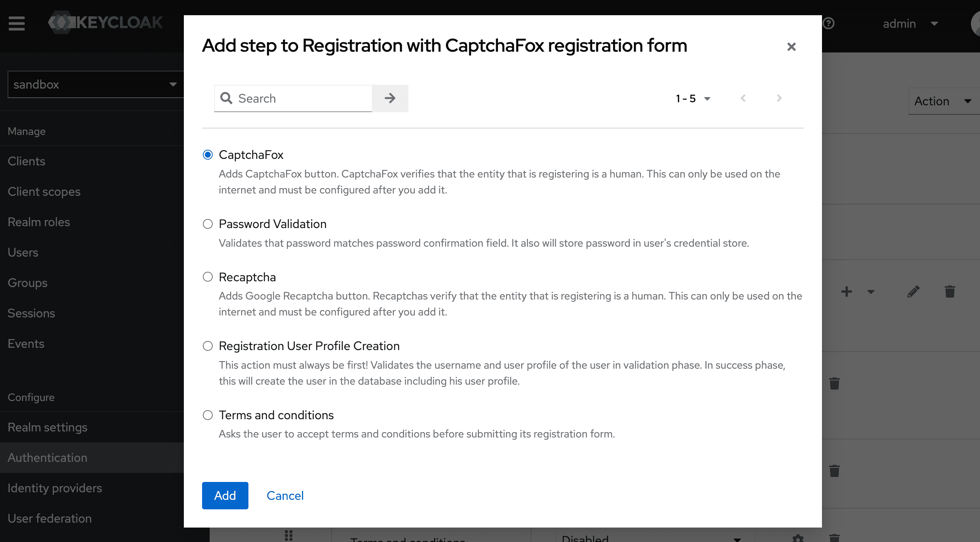980x542 pixels.
Task: Click the drag handle of Terms and conditions row
Action: click(x=289, y=536)
